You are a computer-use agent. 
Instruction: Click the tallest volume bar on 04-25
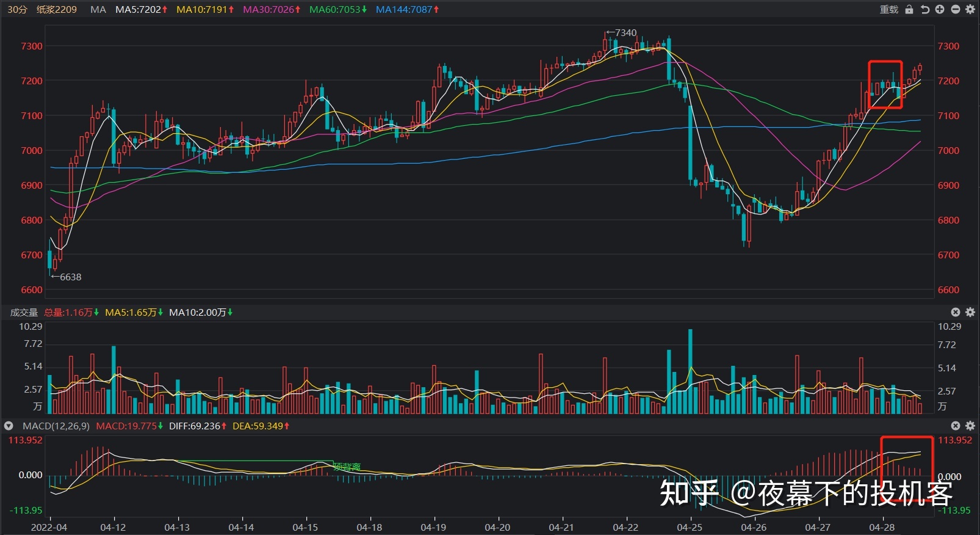(690, 371)
